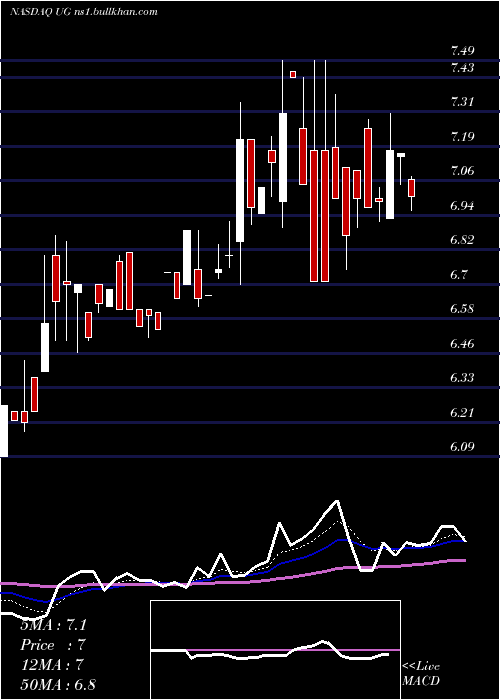Click the Price : 7 legend entry
This screenshot has width=500, height=700.
53,645
